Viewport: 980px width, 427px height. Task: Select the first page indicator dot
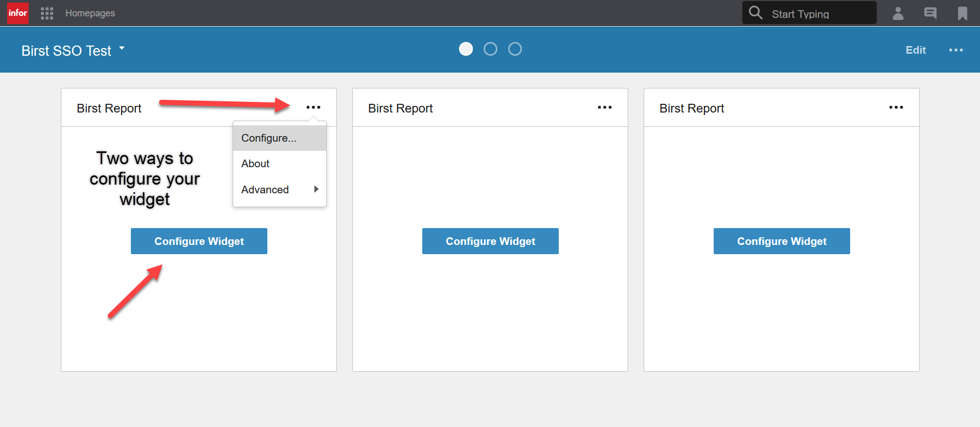coord(466,49)
